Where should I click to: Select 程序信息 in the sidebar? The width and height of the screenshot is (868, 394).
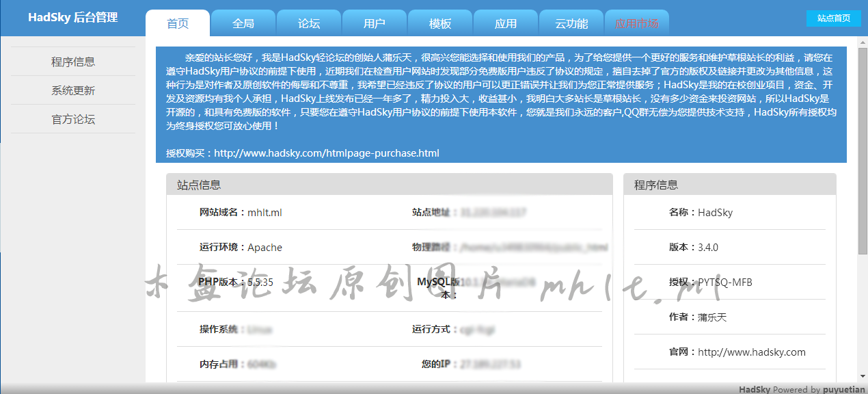(x=73, y=62)
